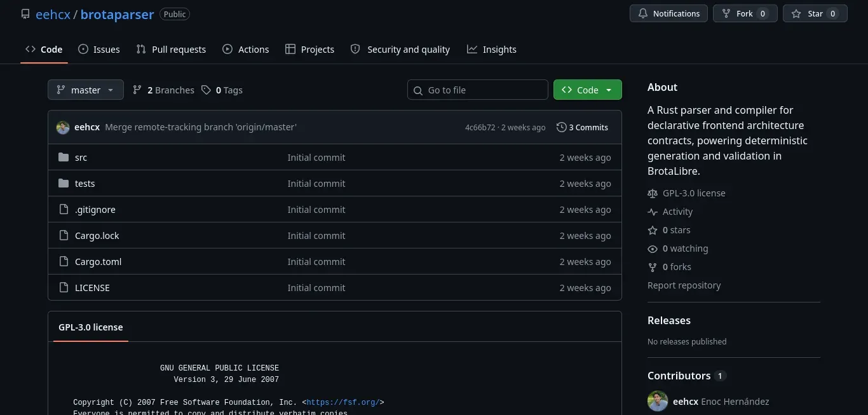The height and width of the screenshot is (415, 868).
Task: Open the Cargo.lock file
Action: tap(97, 235)
